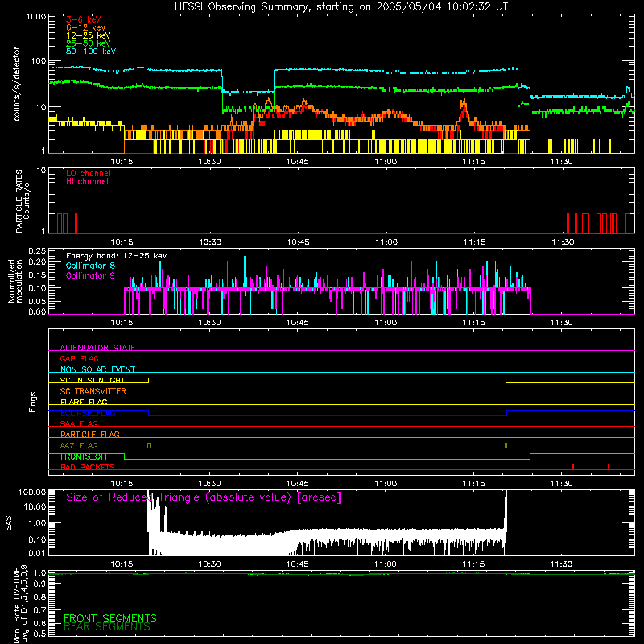644x644 pixels.
Task: Select the 6-12 keV legend entry
Action: tap(86, 27)
